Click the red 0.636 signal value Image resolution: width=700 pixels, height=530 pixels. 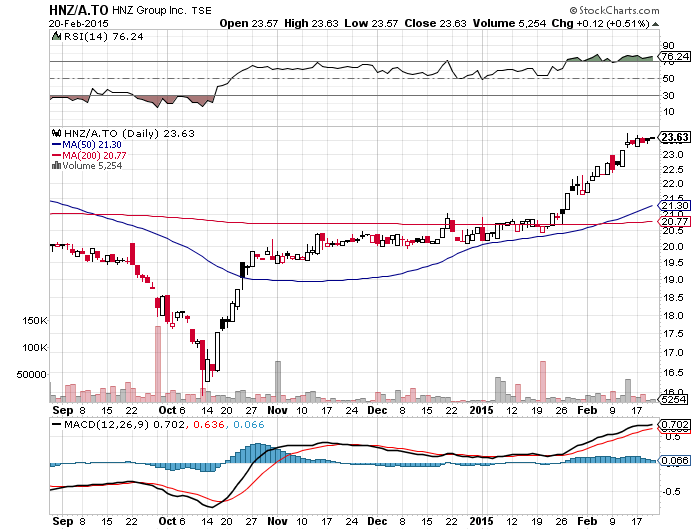pyautogui.click(x=208, y=424)
